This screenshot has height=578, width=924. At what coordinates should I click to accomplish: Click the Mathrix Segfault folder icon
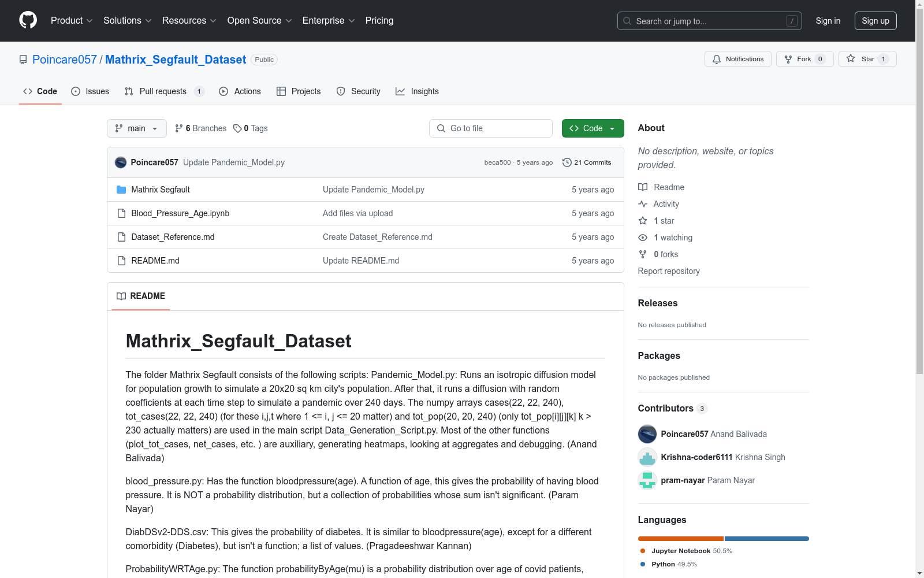(121, 190)
